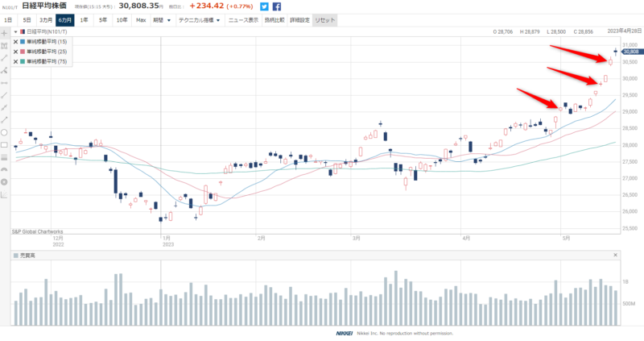Click the 単純移動平均 (15) label
This screenshot has width=644, height=341.
[47, 42]
